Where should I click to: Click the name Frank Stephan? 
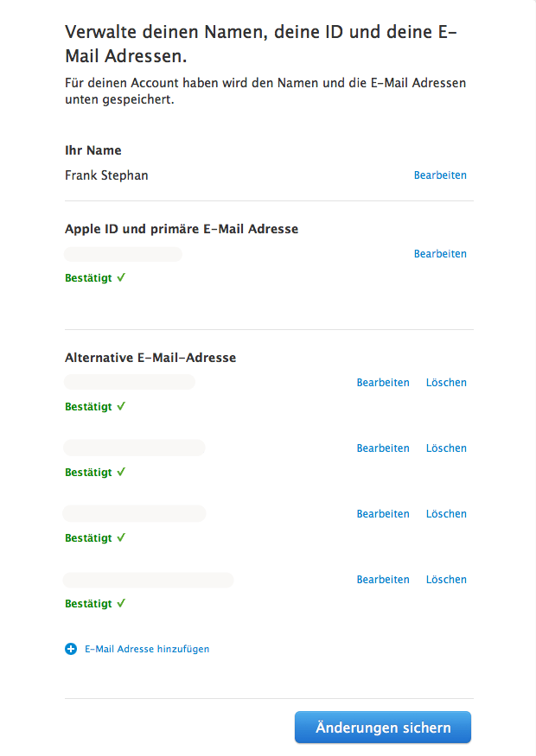pyautogui.click(x=106, y=175)
